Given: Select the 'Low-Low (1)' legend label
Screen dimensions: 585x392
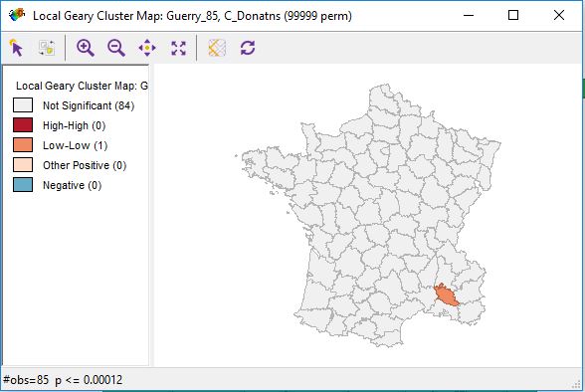Looking at the screenshot, I should pyautogui.click(x=75, y=145).
